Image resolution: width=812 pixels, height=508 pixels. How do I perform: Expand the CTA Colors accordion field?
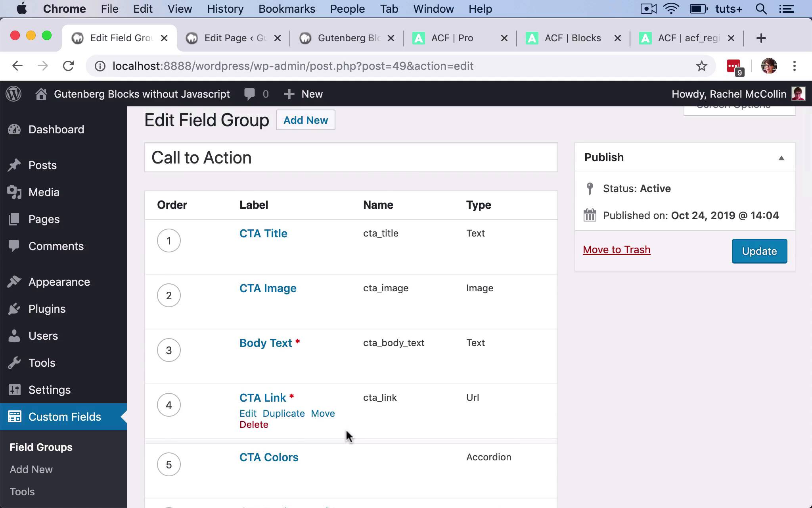(x=269, y=457)
